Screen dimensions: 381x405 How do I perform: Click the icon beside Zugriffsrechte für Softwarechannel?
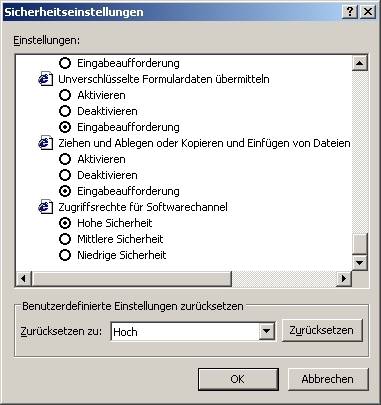click(46, 207)
